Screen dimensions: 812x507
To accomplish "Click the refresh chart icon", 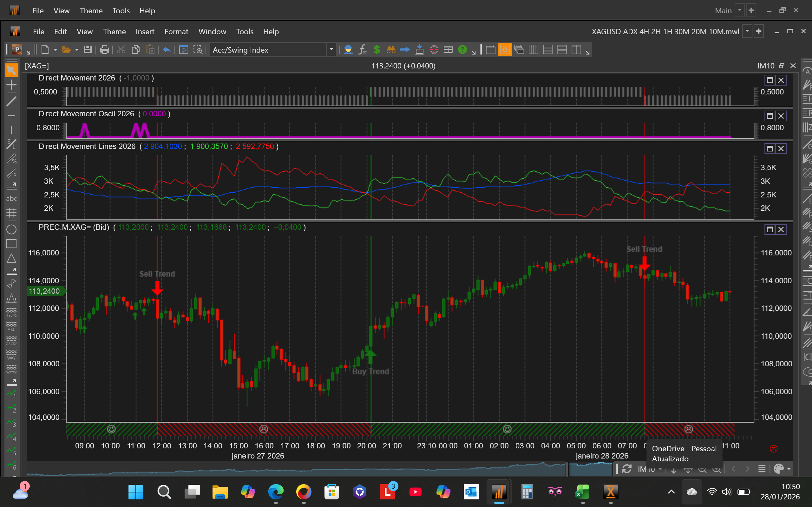I will (626, 469).
